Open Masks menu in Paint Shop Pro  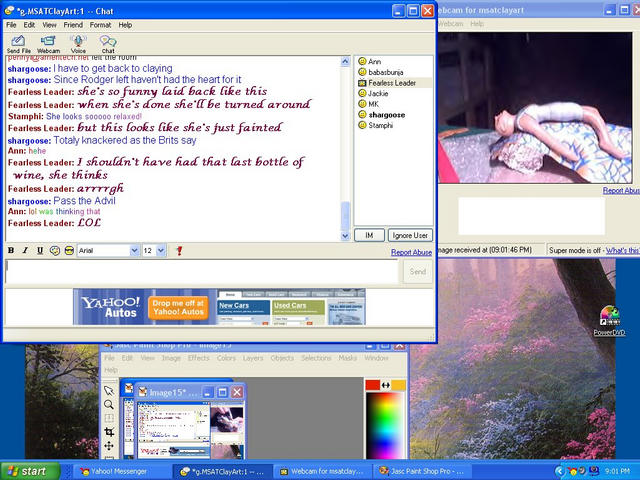point(347,358)
